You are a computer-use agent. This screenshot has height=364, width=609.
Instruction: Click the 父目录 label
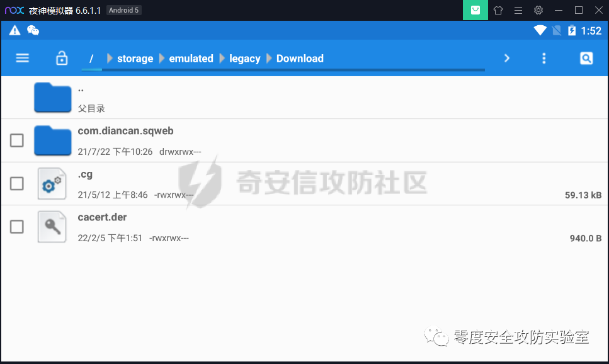[91, 108]
